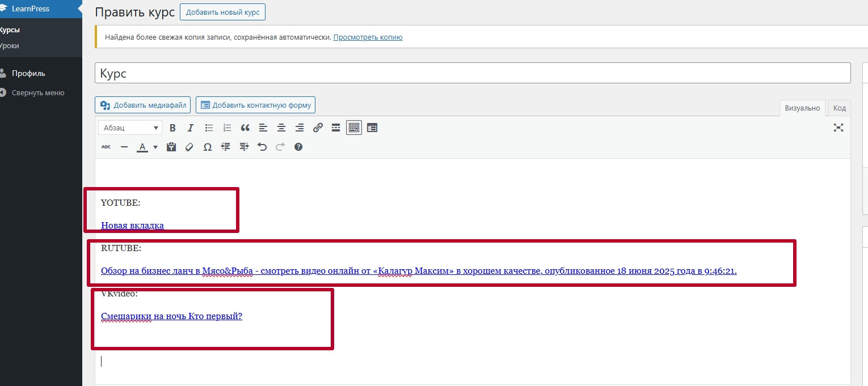
Task: Apply blockquote formatting
Action: [245, 128]
